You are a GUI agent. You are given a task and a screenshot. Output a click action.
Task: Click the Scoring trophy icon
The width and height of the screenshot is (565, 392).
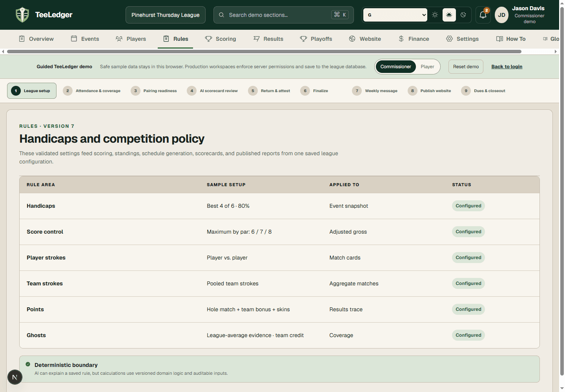208,39
